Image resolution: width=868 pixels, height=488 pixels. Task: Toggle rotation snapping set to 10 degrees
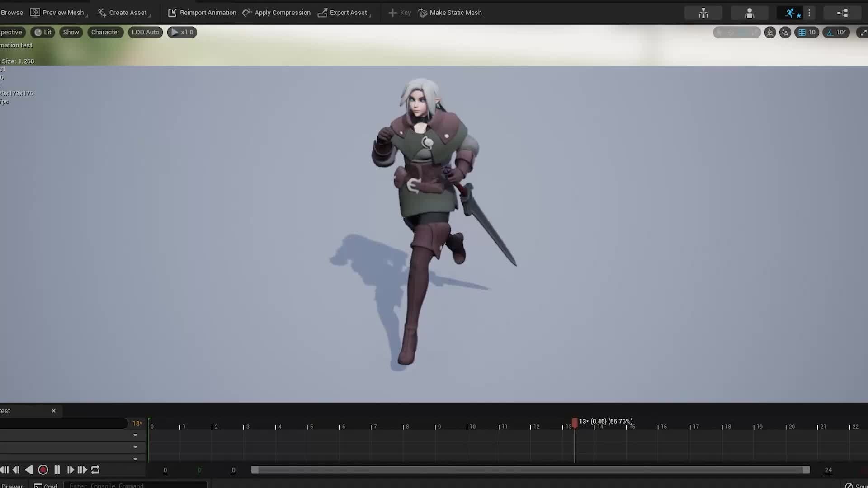point(836,32)
